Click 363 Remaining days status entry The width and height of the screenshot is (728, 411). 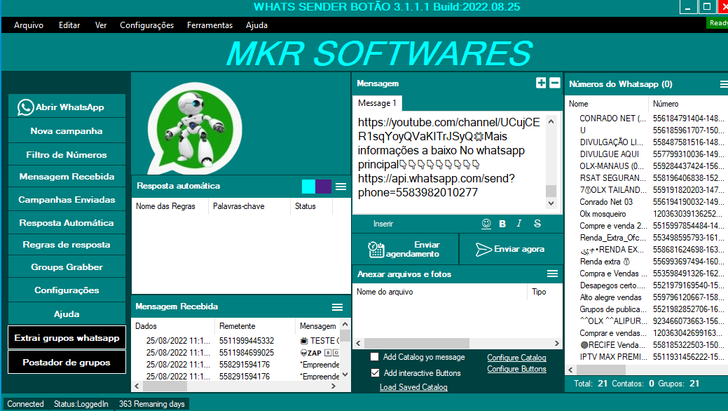pyautogui.click(x=152, y=404)
